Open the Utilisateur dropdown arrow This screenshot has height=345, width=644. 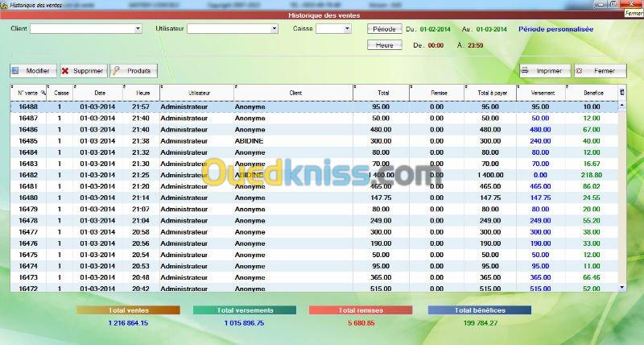(x=274, y=29)
